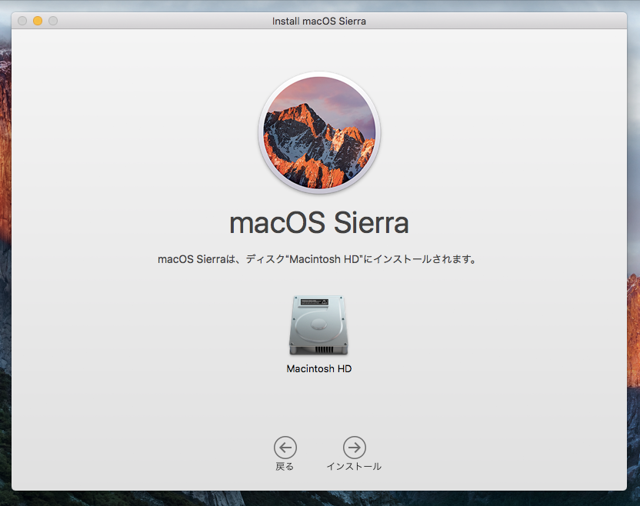Click the back arrow icon (戻る)
The width and height of the screenshot is (640, 506).
285,447
